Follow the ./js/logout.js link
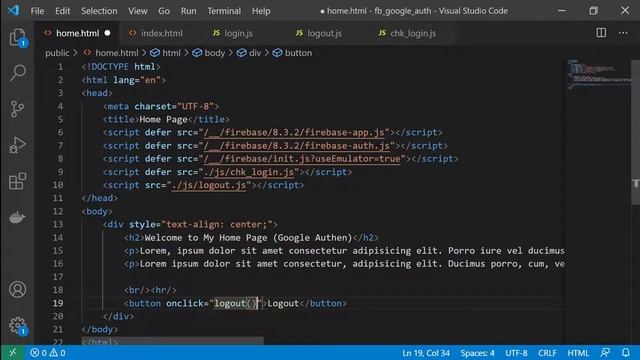 pos(209,185)
